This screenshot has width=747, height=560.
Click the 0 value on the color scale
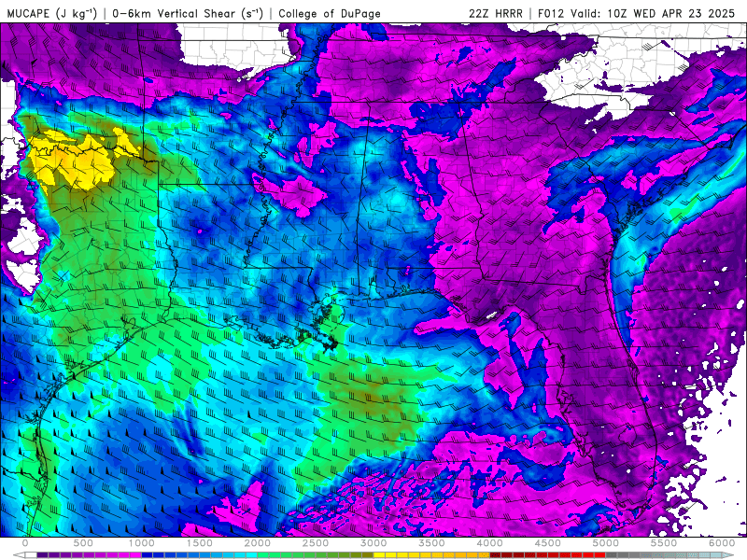point(25,543)
